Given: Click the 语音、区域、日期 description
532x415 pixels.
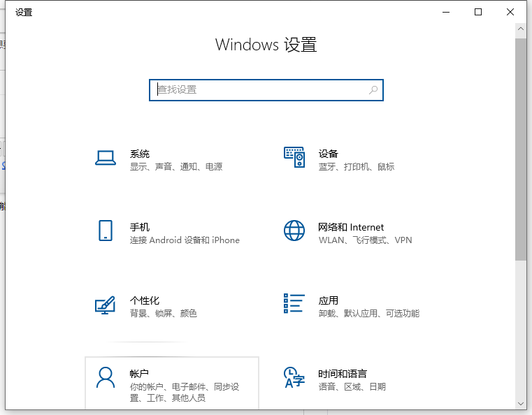Looking at the screenshot, I should point(352,386).
